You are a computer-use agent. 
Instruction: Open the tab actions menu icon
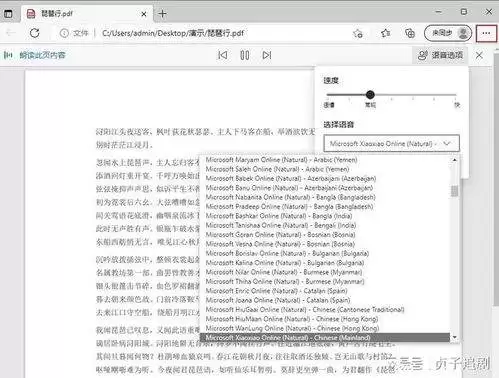pyautogui.click(x=8, y=14)
